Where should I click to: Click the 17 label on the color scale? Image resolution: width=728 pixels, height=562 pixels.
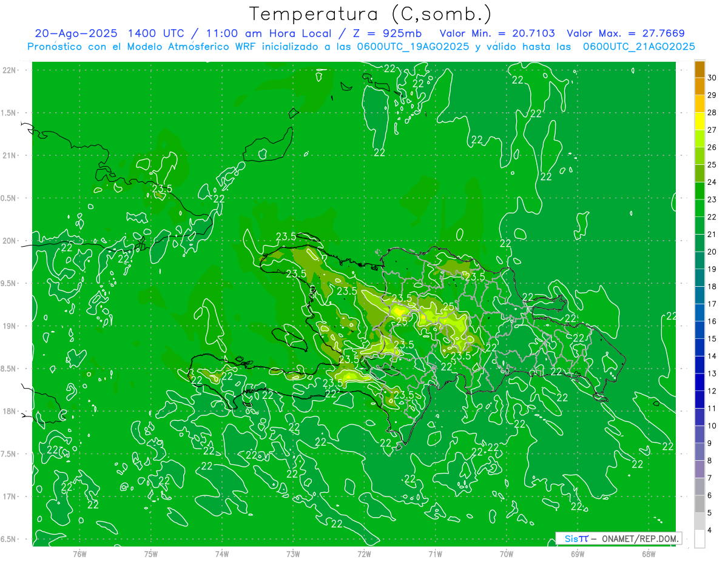[x=712, y=304]
